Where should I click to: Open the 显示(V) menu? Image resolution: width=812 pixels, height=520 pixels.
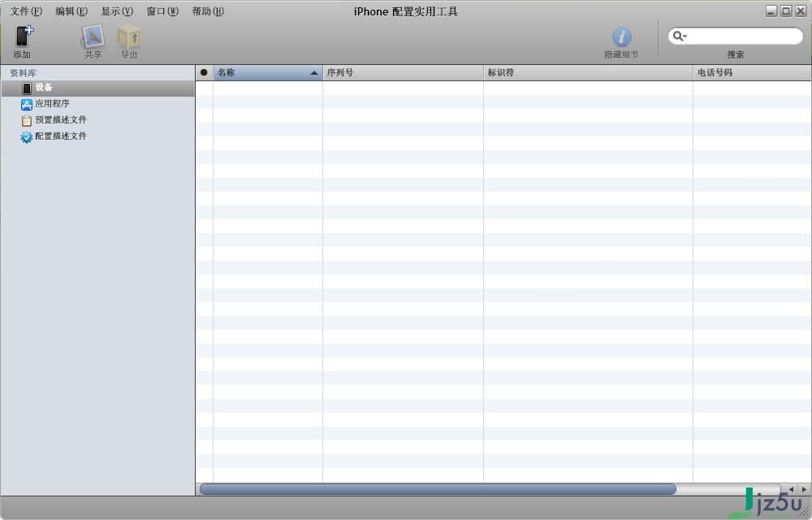coord(117,11)
